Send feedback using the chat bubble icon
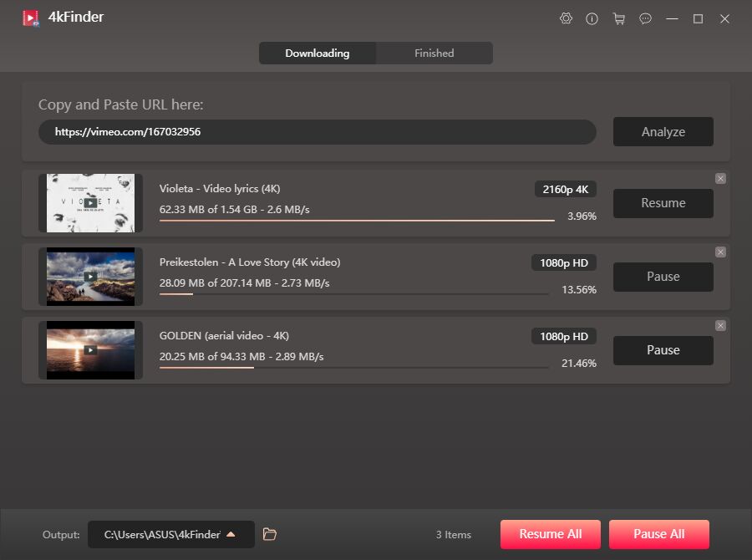 [645, 18]
